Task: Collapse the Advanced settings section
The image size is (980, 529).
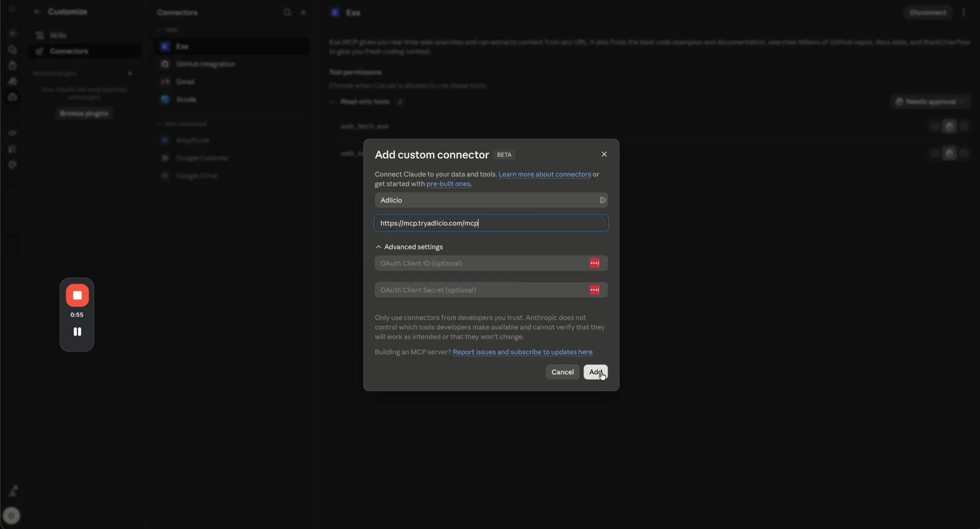Action: click(409, 247)
